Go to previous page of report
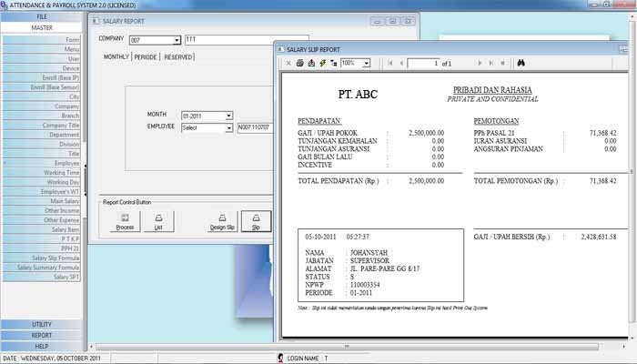This screenshot has height=364, width=637. [401, 63]
